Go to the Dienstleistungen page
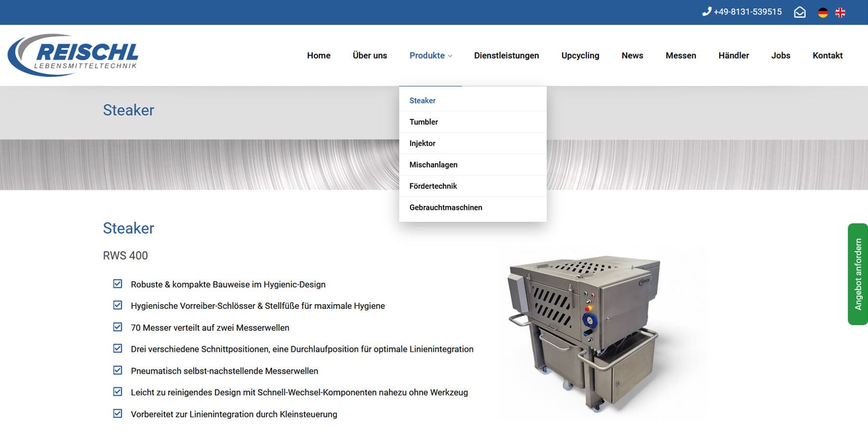 point(506,55)
